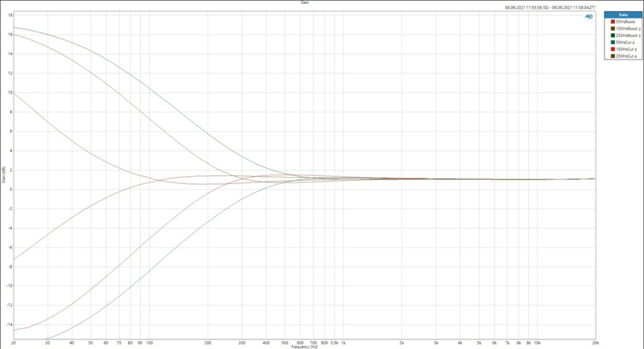Click the Audio Precision logo icon in graph corner

coord(588,16)
